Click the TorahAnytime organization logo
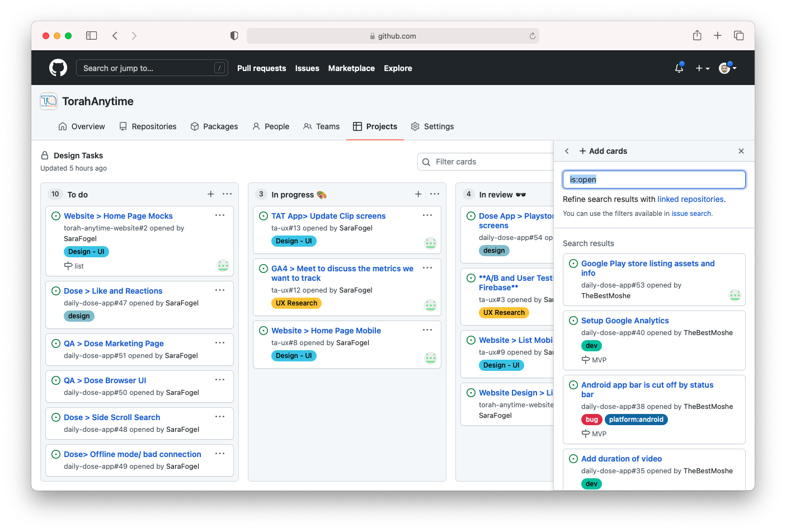The image size is (786, 532). point(49,101)
